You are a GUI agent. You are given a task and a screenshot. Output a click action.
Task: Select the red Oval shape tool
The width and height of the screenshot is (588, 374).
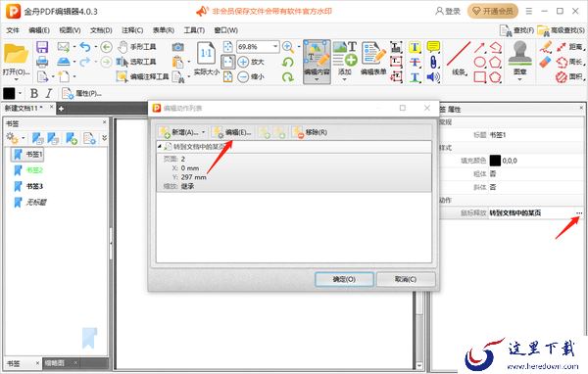pyautogui.click(x=479, y=62)
